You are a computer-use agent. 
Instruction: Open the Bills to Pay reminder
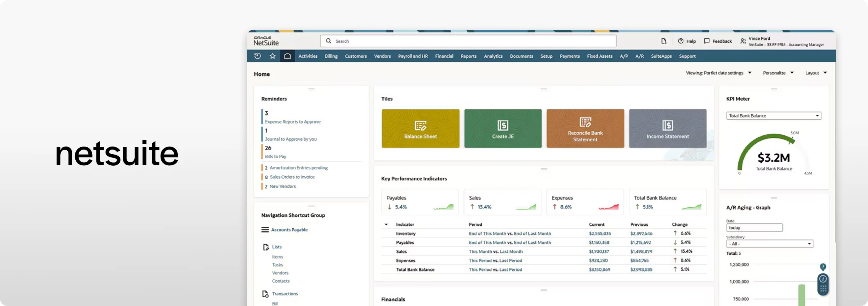(275, 156)
